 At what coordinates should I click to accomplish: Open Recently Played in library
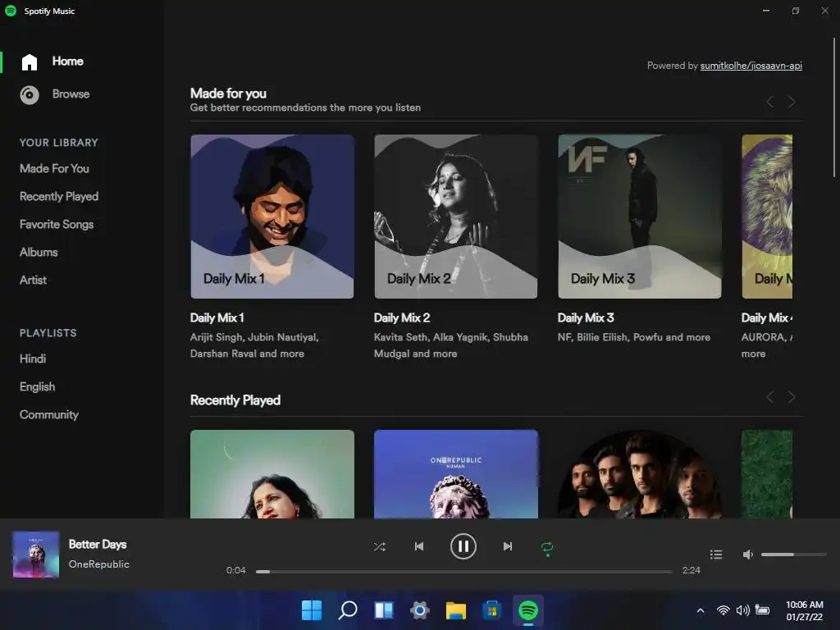59,196
